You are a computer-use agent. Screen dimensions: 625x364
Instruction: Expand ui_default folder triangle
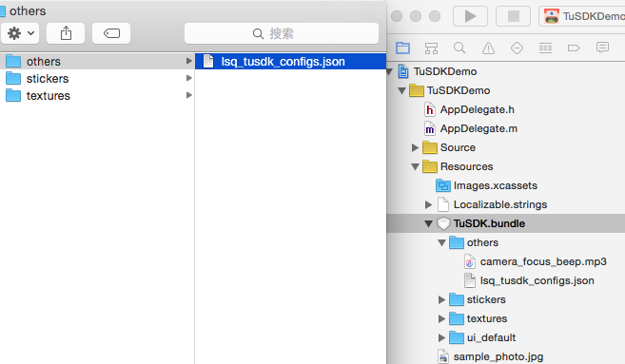(441, 338)
